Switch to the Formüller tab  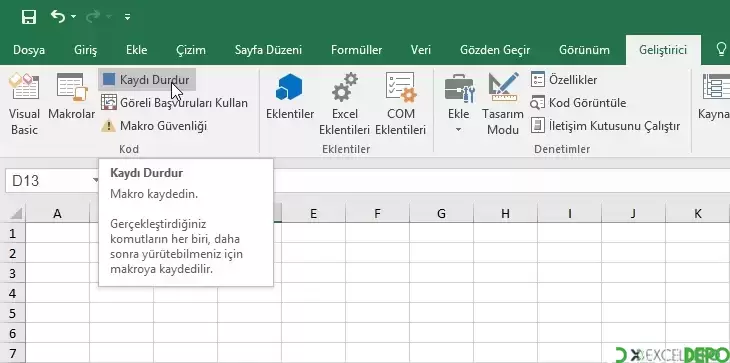point(356,50)
